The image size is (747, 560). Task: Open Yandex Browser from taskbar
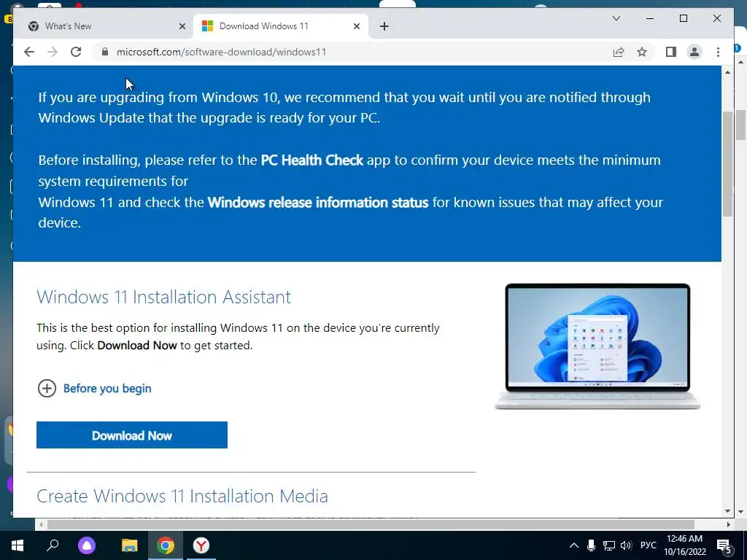tap(201, 545)
